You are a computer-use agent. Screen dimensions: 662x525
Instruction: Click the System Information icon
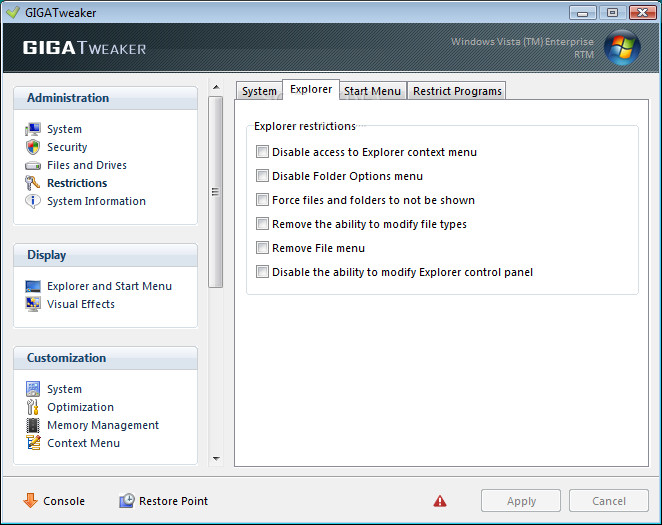33,201
